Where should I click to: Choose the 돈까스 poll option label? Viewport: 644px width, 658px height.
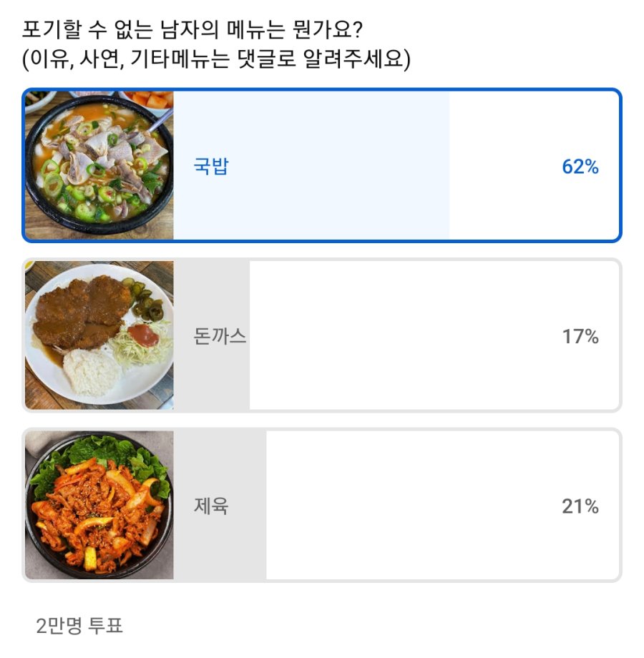[220, 336]
